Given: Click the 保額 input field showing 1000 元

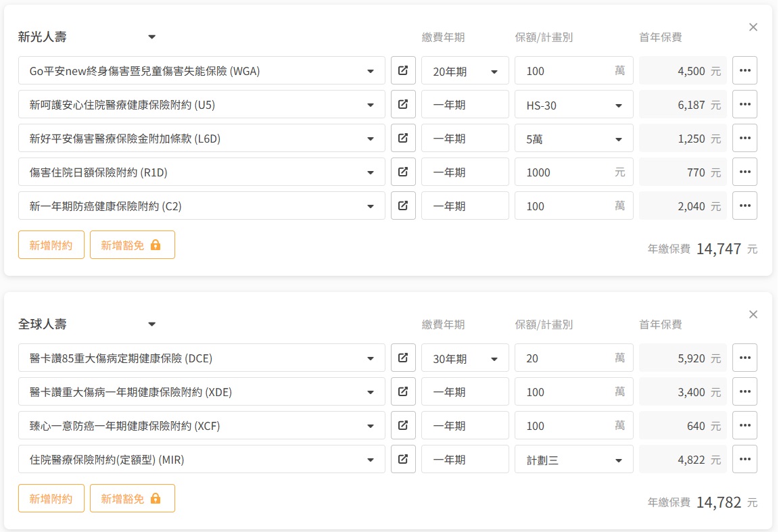Looking at the screenshot, I should pos(565,172).
